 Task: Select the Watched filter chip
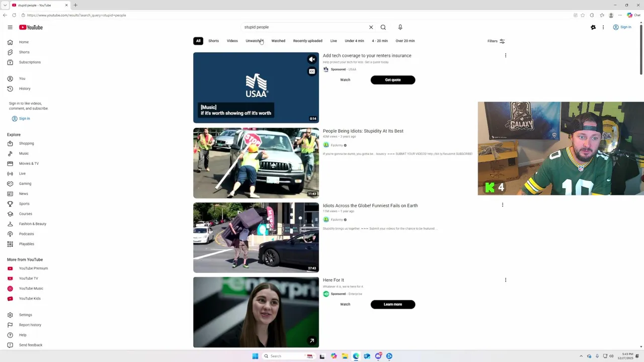click(278, 41)
